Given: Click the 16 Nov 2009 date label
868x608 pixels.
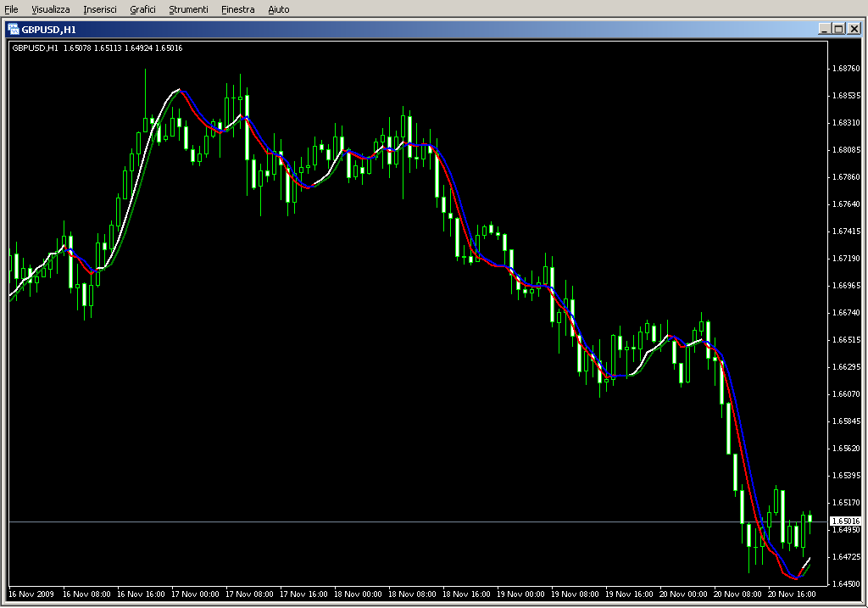Looking at the screenshot, I should pos(32,594).
